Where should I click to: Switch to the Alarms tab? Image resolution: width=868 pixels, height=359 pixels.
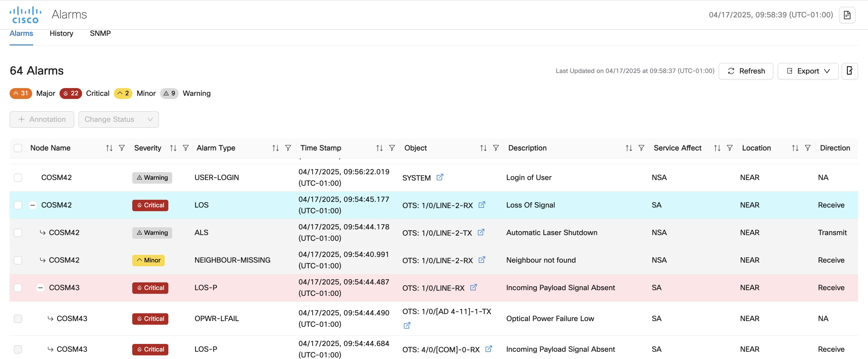(21, 33)
